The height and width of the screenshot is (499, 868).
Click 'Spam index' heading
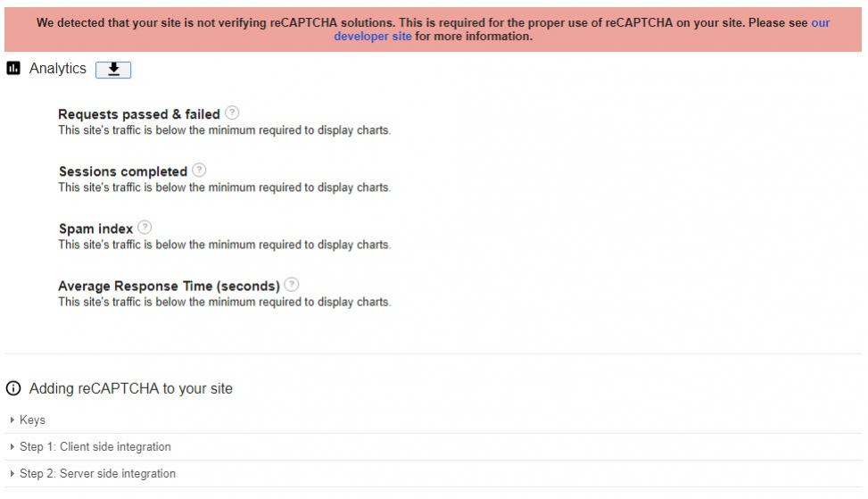95,229
